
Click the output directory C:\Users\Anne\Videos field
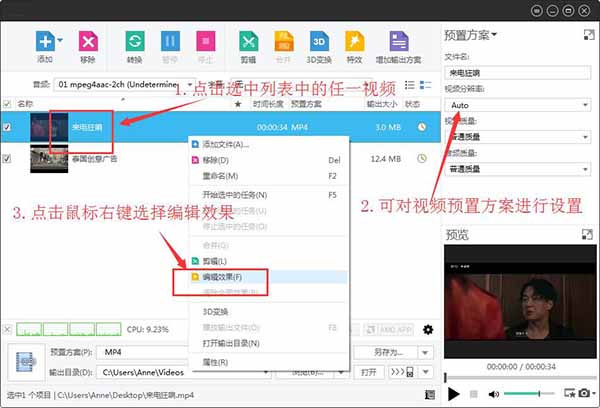tap(184, 372)
